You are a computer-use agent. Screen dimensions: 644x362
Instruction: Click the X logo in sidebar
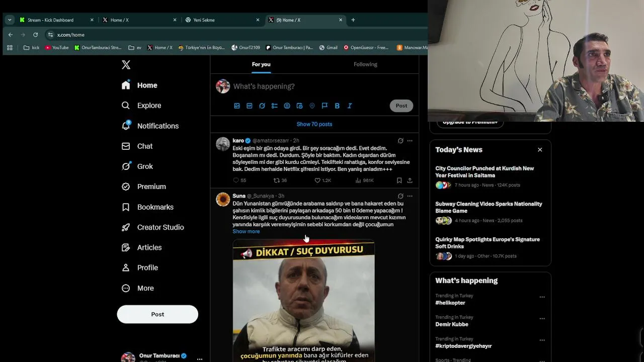tap(126, 64)
